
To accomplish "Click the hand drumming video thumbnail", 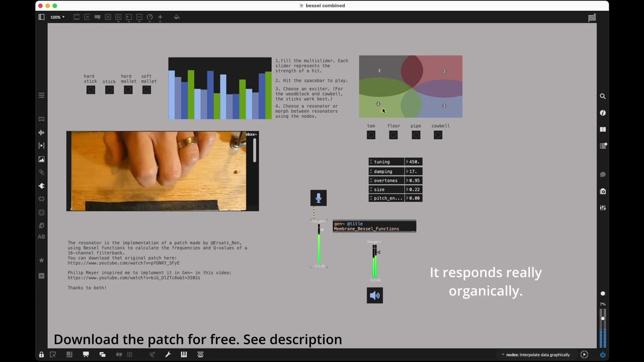I will pyautogui.click(x=163, y=171).
